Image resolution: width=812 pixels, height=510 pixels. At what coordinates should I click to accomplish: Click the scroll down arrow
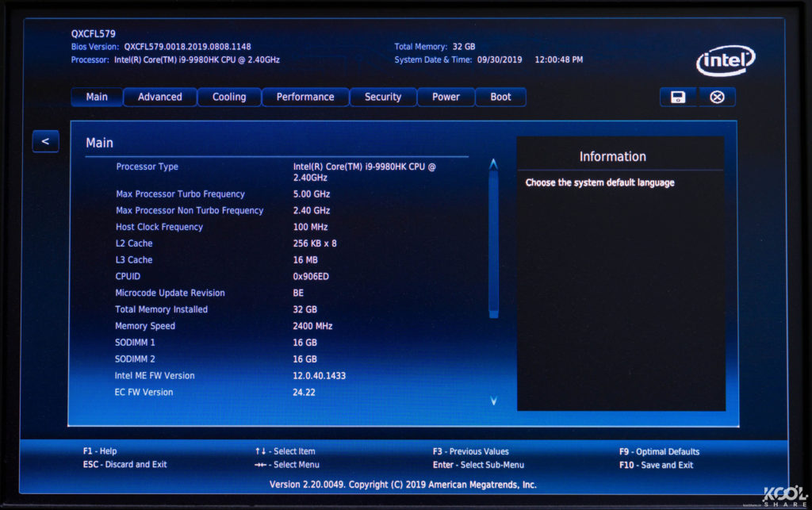click(493, 401)
